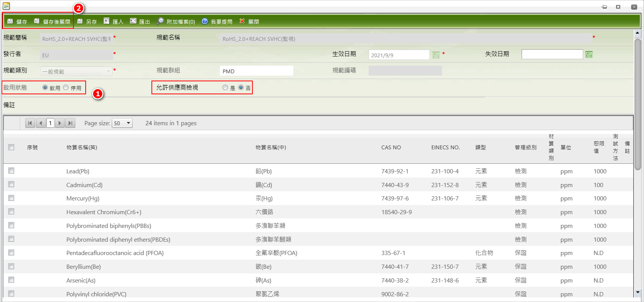Click the 匯出 export button
This screenshot has width=644, height=302.
tap(140, 21)
